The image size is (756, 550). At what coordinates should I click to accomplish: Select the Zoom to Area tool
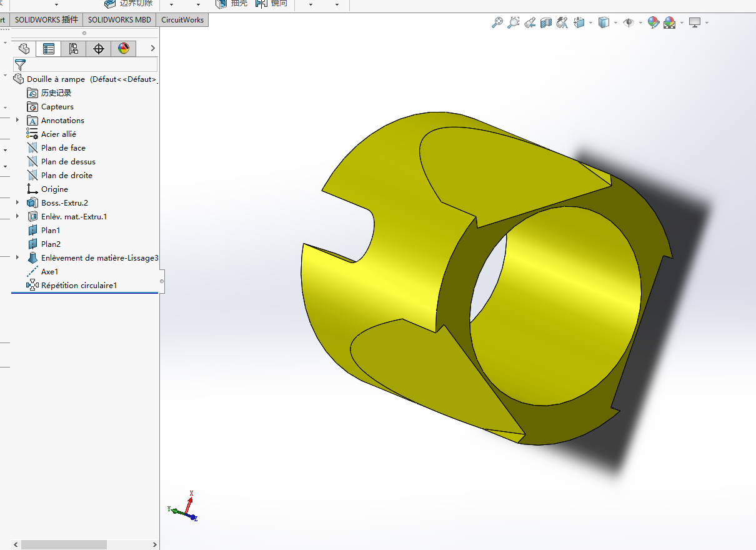(514, 22)
